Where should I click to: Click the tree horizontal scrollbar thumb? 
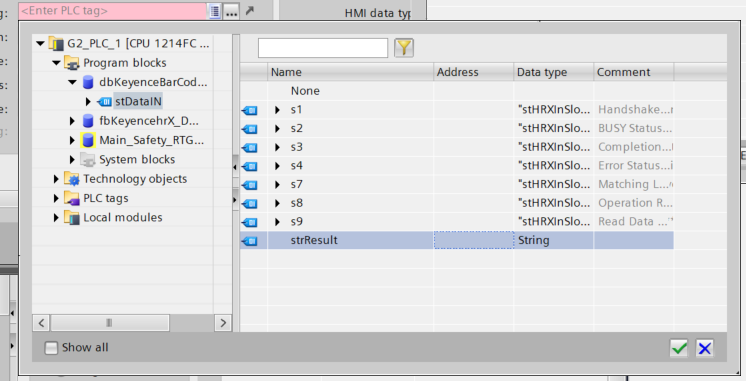110,323
